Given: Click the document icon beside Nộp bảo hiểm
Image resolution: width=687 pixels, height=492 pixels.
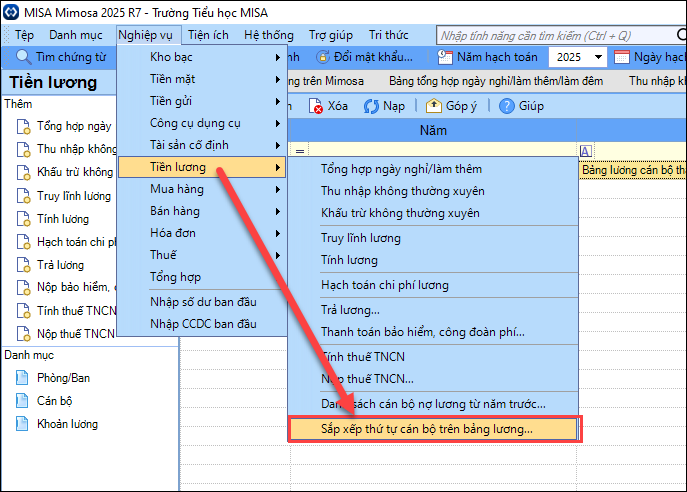Looking at the screenshot, I should click(24, 287).
